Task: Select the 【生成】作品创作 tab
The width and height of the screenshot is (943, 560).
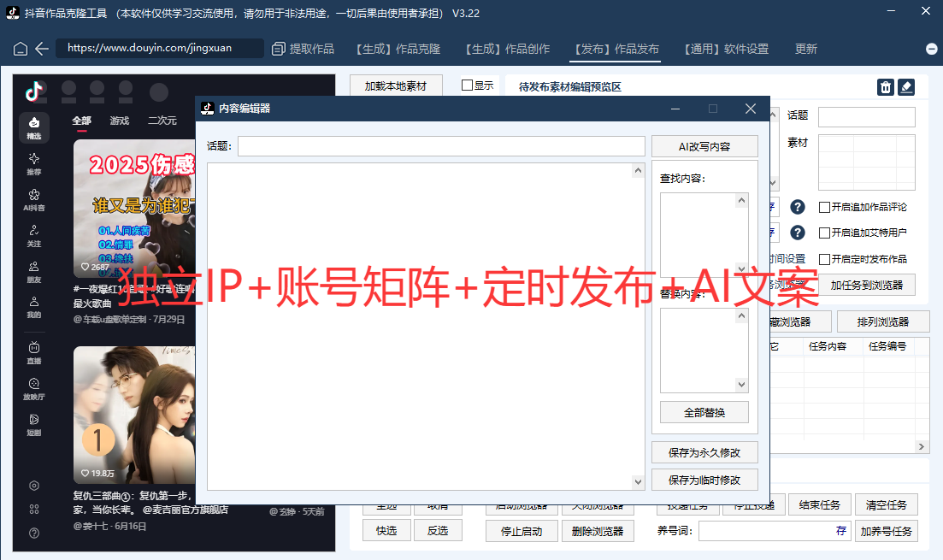Action: (507, 50)
